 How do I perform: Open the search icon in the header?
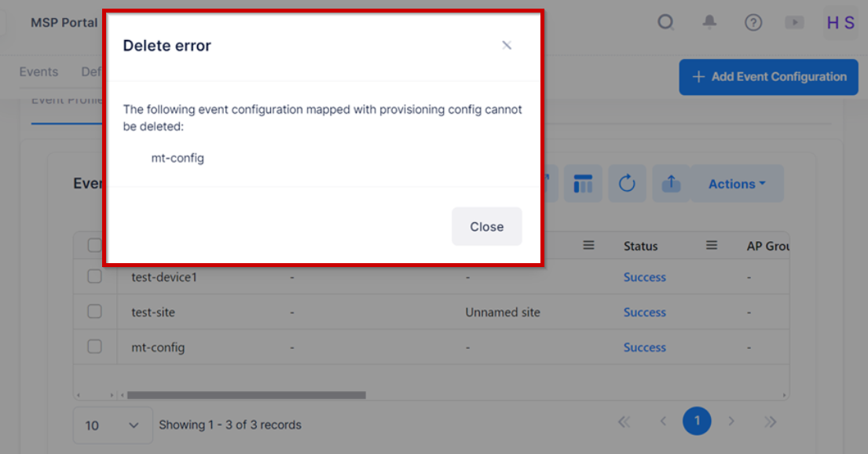click(x=666, y=23)
